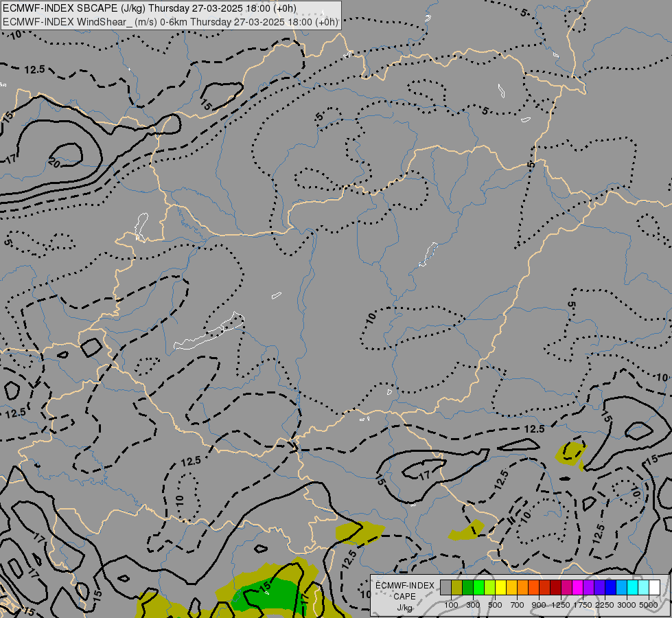
Task: Select the 1750 value on legend scale
Action: click(583, 605)
